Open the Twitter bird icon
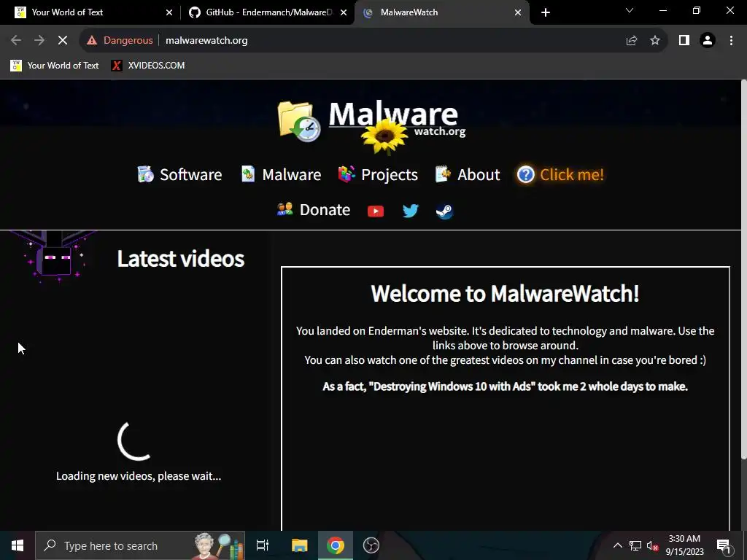This screenshot has width=747, height=560. (410, 211)
